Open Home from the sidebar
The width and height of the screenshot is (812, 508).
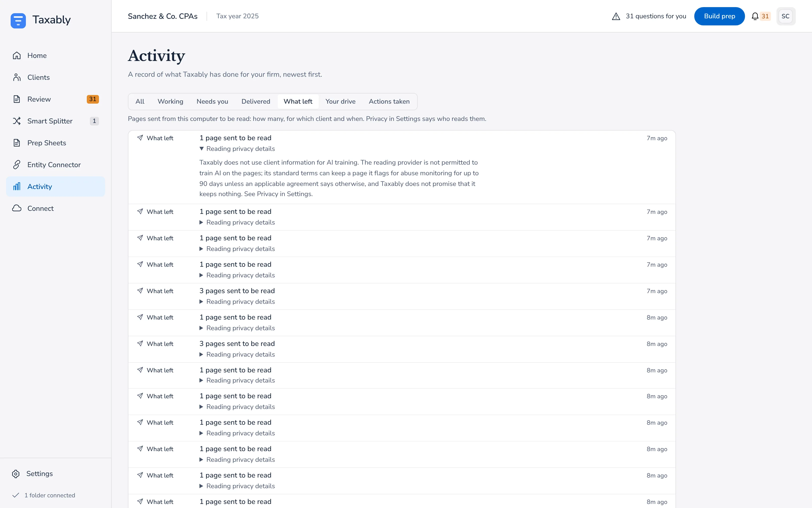click(55, 55)
